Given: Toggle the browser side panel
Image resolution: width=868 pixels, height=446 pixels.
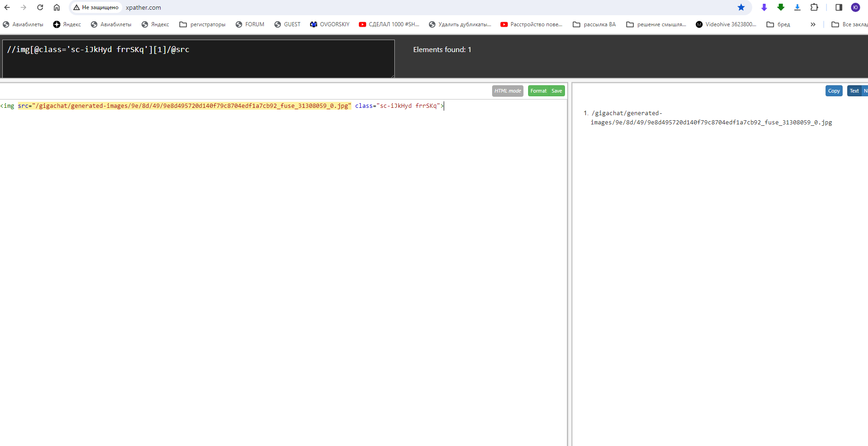Looking at the screenshot, I should [838, 7].
